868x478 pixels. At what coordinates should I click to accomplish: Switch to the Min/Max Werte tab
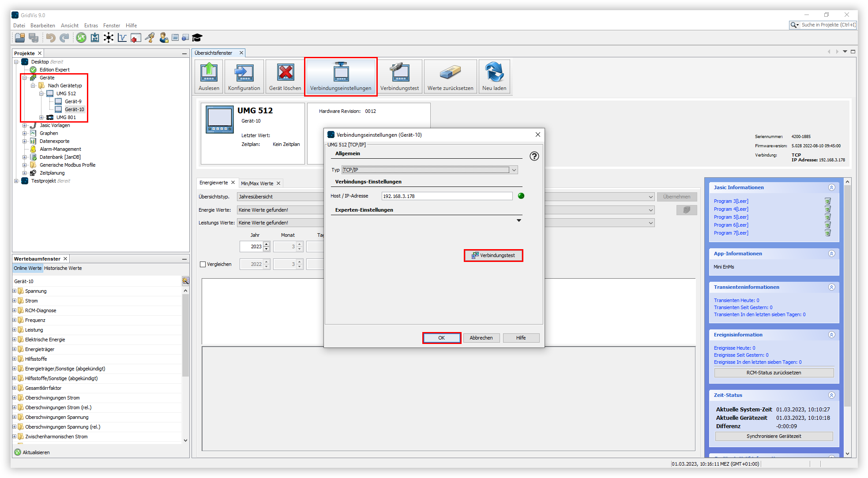(257, 183)
